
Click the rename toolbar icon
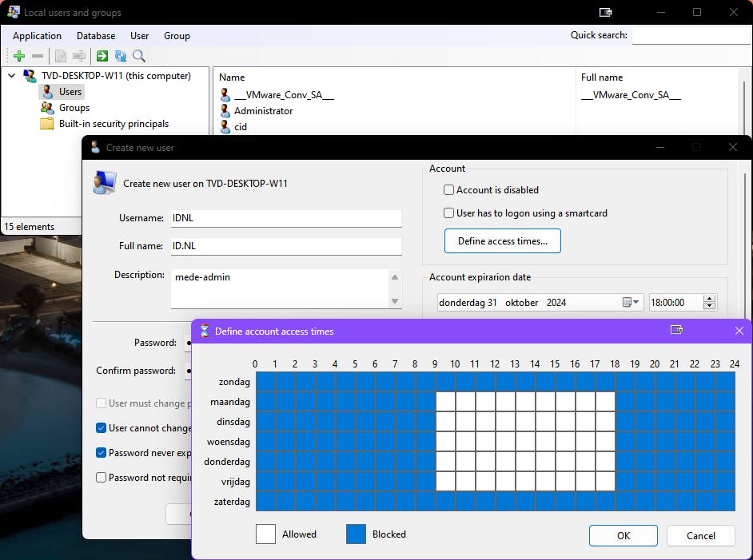[79, 56]
